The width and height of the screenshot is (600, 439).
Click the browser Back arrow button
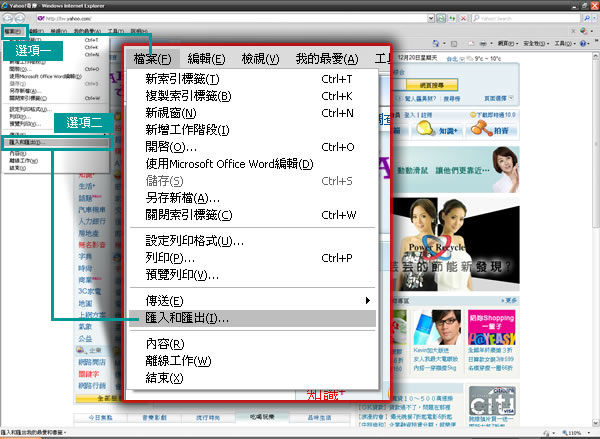tap(8, 18)
